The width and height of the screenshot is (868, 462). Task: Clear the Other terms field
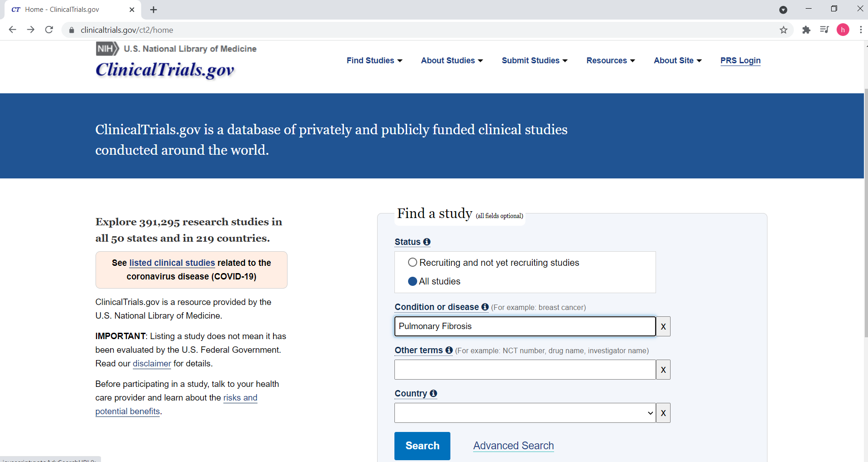[x=663, y=370]
